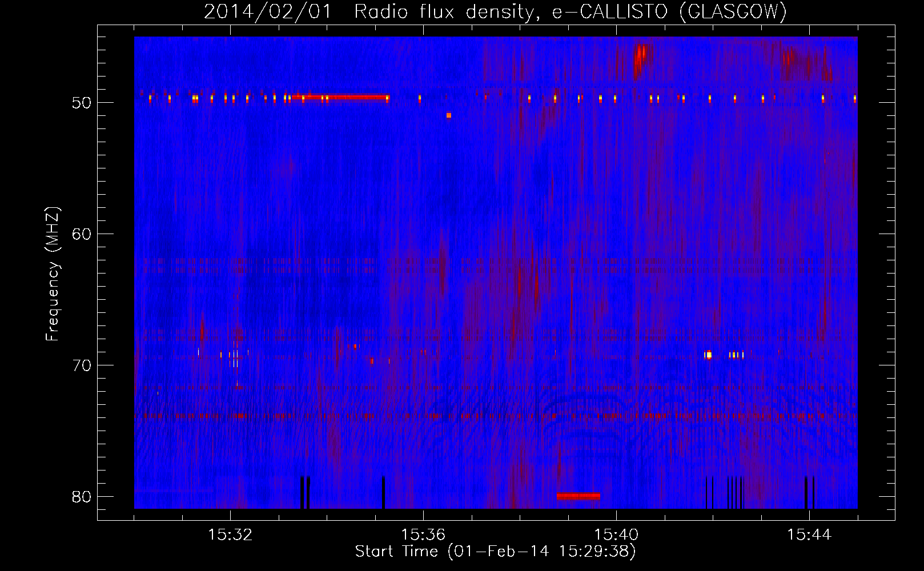924x571 pixels.
Task: Click the 'Frequency (MHZ)' axis label
Action: coord(53,274)
